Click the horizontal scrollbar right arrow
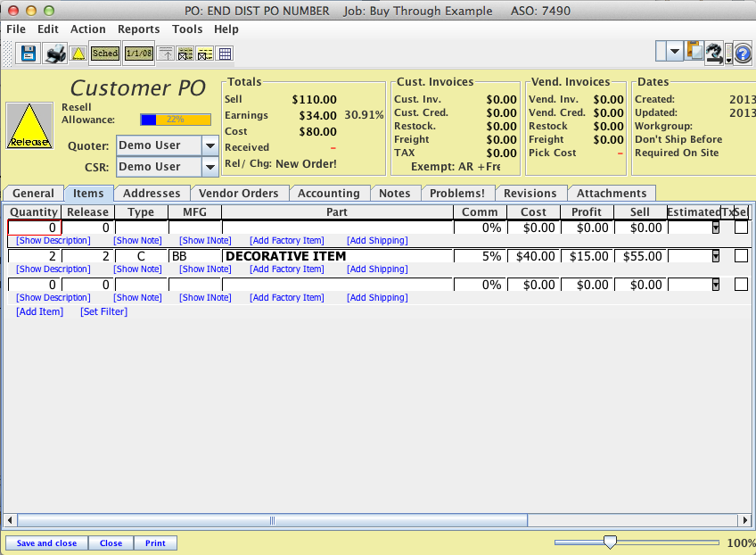 tap(745, 520)
